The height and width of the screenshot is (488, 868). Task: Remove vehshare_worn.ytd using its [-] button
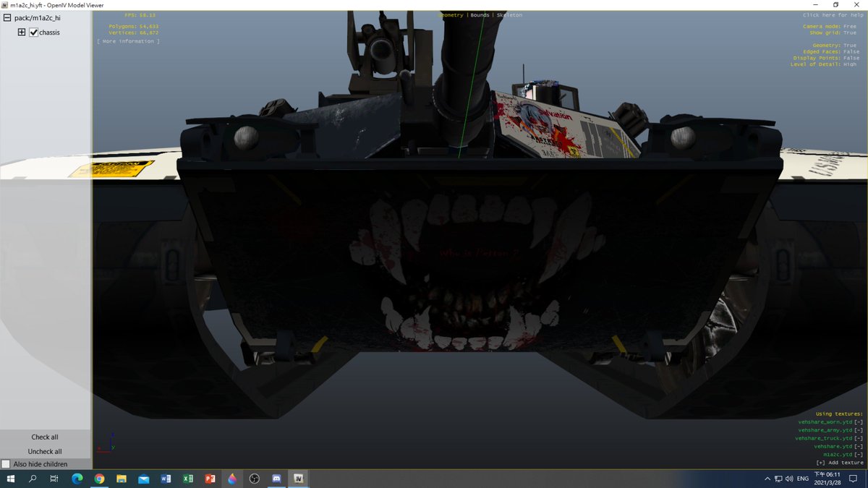[x=859, y=421]
